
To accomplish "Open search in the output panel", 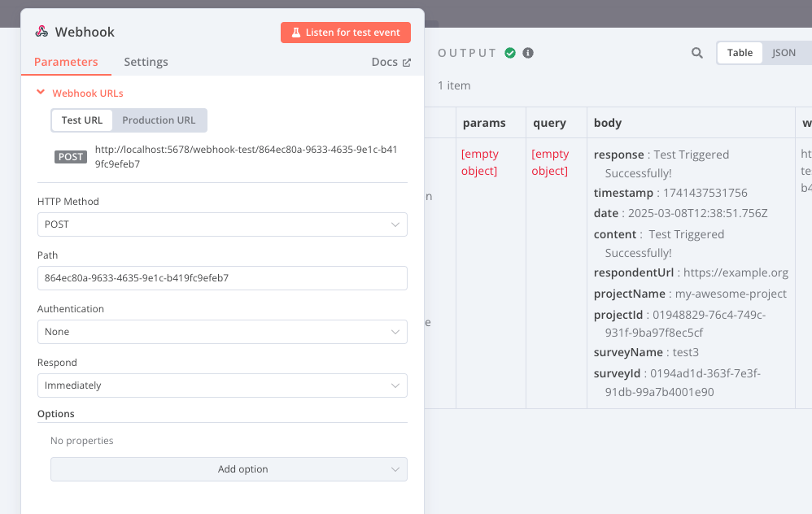I will tap(696, 52).
